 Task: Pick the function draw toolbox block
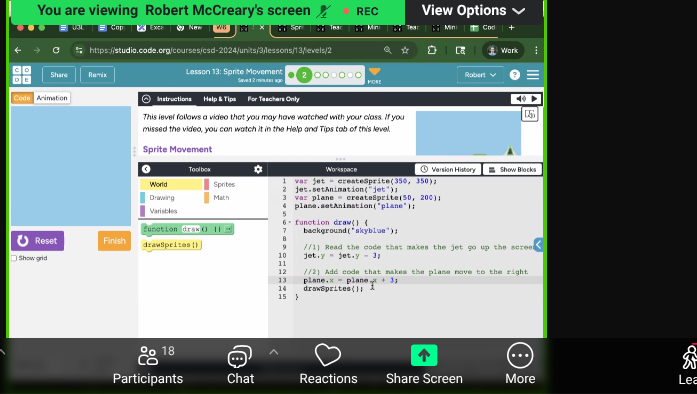(x=188, y=229)
